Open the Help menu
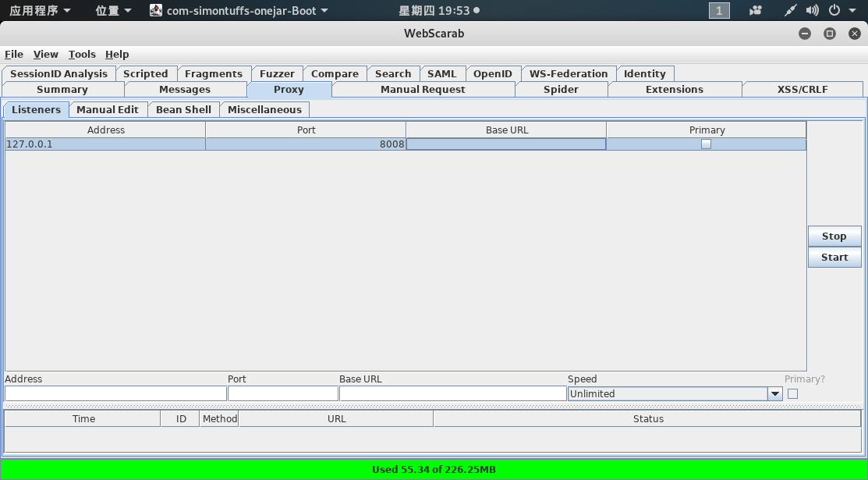Image resolution: width=868 pixels, height=480 pixels. click(117, 55)
